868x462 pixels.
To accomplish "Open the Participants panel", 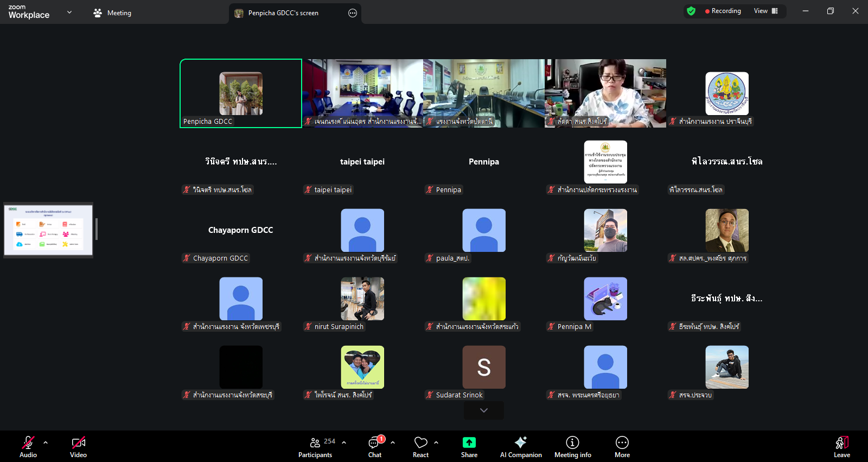I will pyautogui.click(x=315, y=447).
